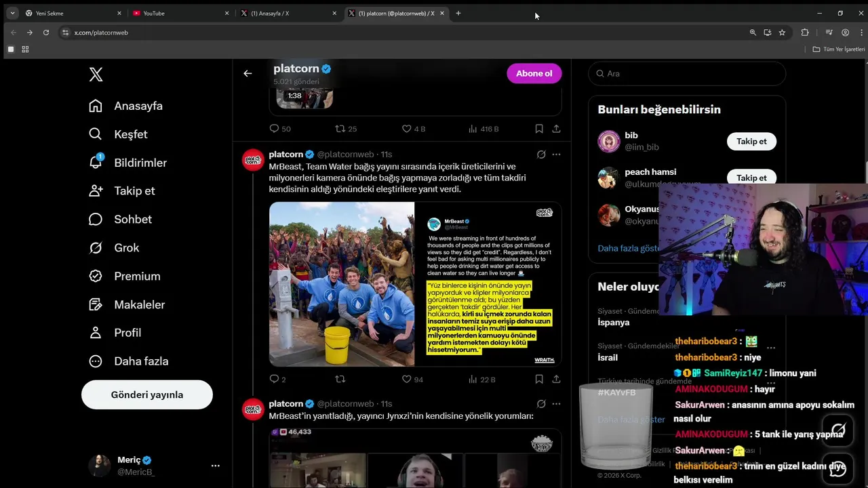
Task: Click the X logo in sidebar
Action: click(96, 75)
